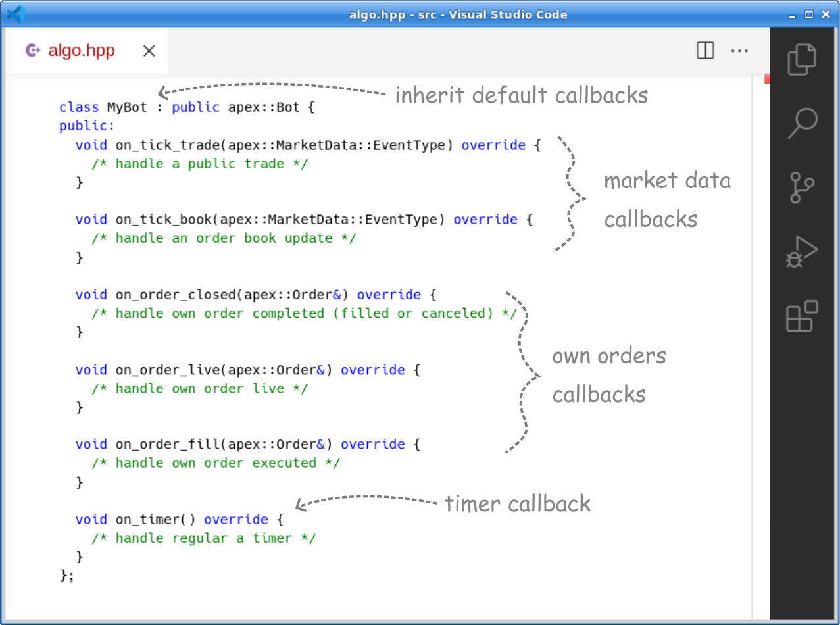The width and height of the screenshot is (840, 625).
Task: Close the algo.hpp tab
Action: click(x=149, y=51)
